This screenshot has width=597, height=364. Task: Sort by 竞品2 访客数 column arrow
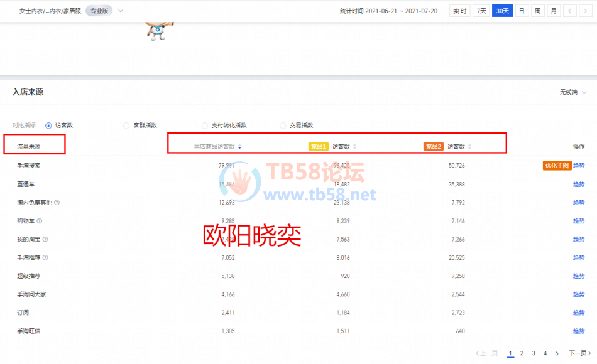click(x=470, y=147)
